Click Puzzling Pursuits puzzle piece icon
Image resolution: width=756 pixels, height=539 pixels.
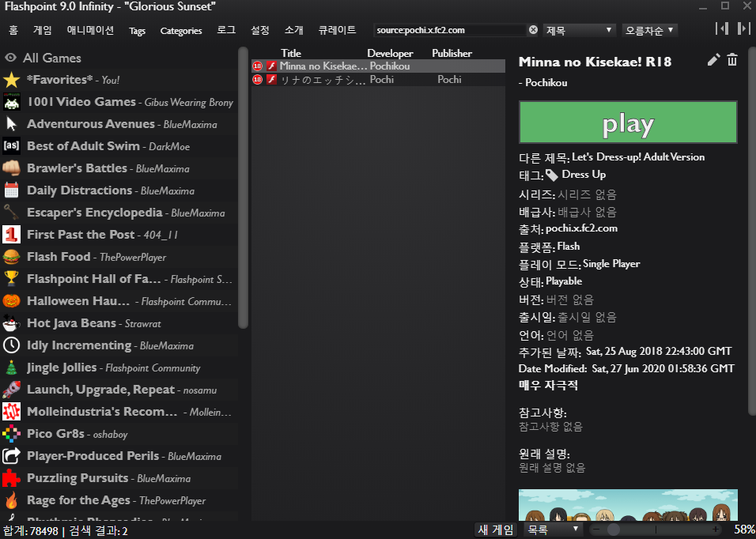12,478
